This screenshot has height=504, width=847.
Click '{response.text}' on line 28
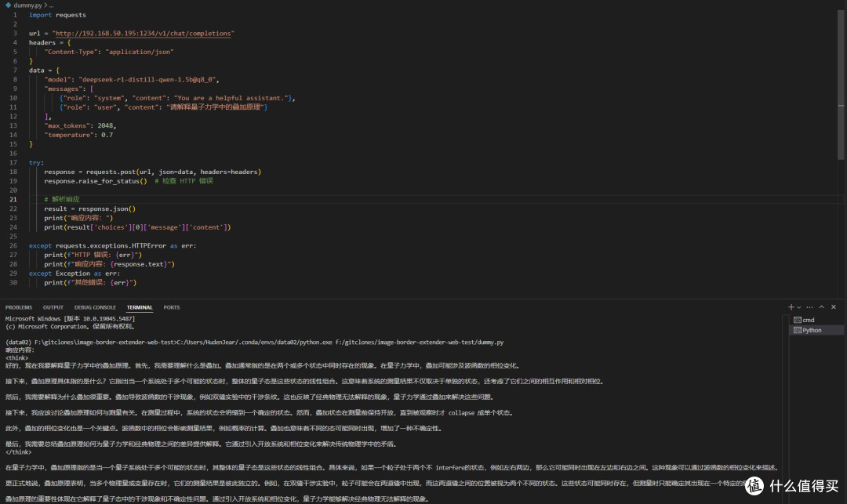pos(140,264)
